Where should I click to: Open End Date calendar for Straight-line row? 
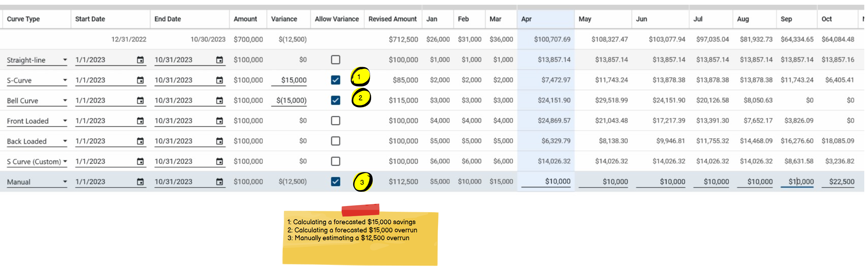[219, 60]
